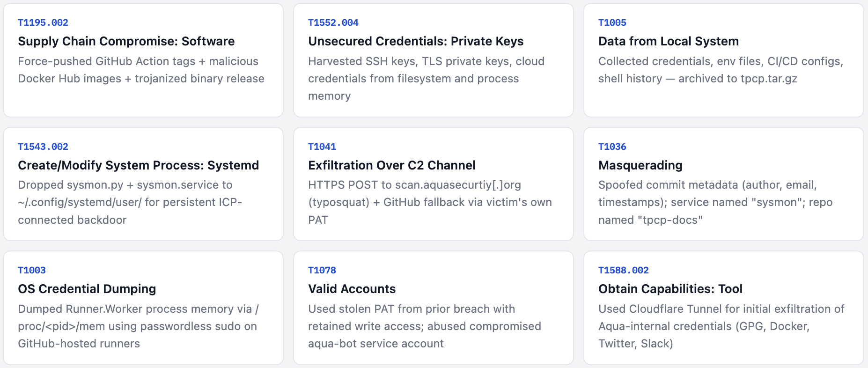Click the description mentioning scan.aquasecurtiy[.]org typosquat
This screenshot has height=368, width=868.
coord(430,202)
